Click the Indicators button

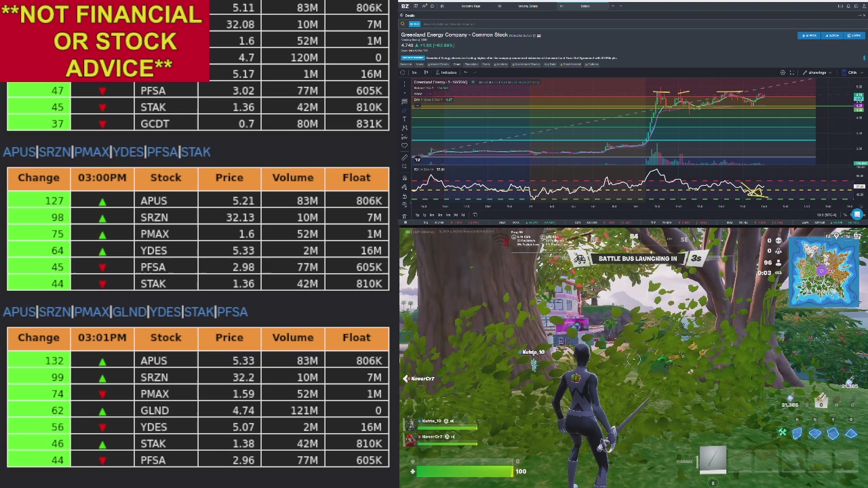(x=447, y=73)
